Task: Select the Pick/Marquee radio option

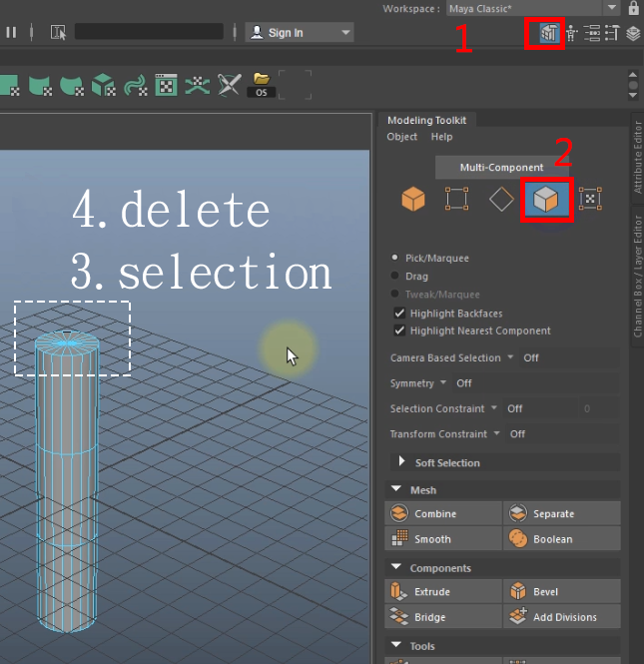Action: pyautogui.click(x=396, y=258)
